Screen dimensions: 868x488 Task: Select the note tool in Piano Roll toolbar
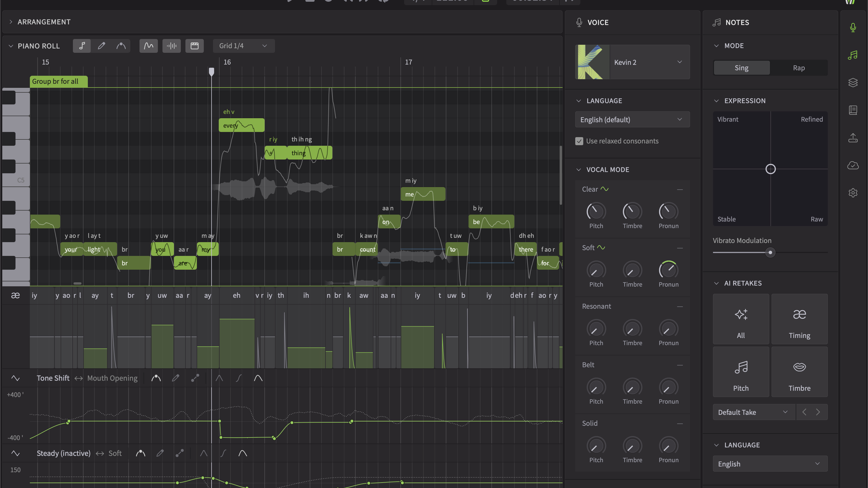82,46
